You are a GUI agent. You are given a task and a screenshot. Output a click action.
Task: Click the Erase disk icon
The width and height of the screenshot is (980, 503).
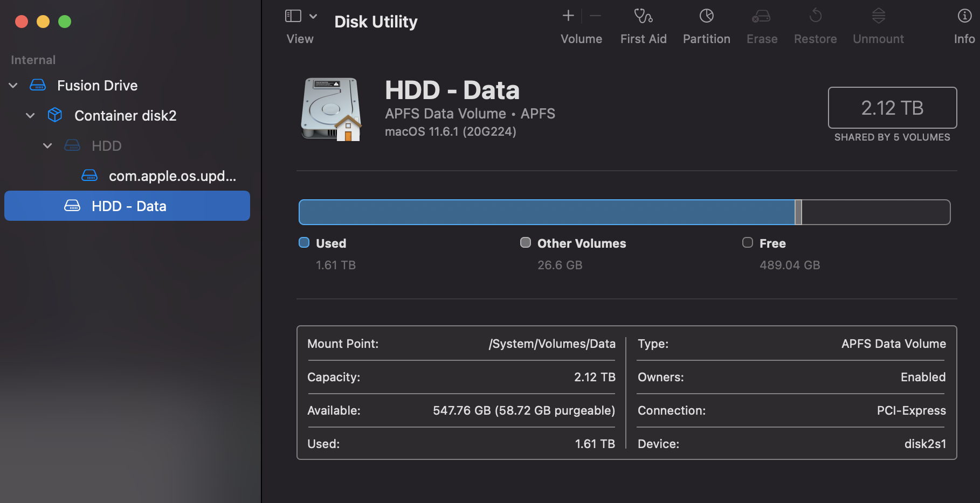tap(761, 16)
